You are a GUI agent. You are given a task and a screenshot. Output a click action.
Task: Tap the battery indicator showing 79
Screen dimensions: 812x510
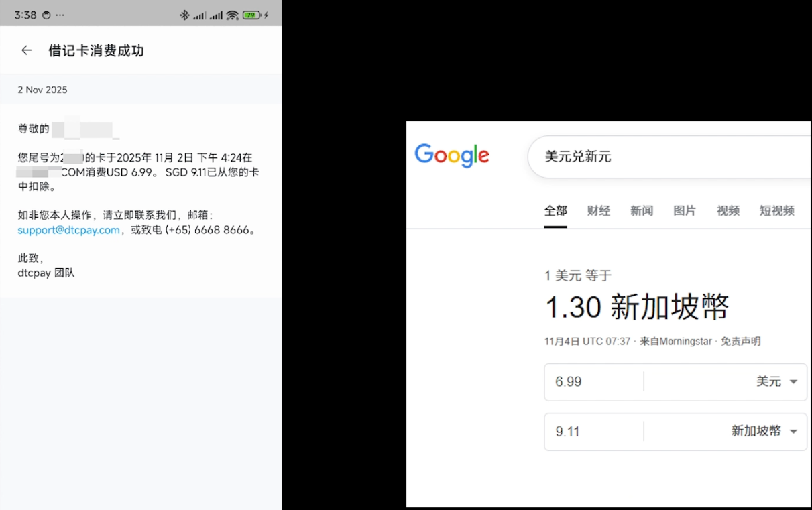point(251,15)
